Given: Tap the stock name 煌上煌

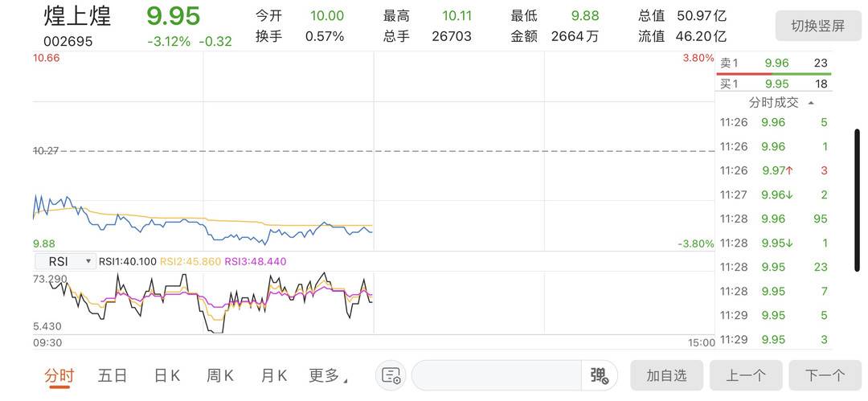Looking at the screenshot, I should 78,16.
